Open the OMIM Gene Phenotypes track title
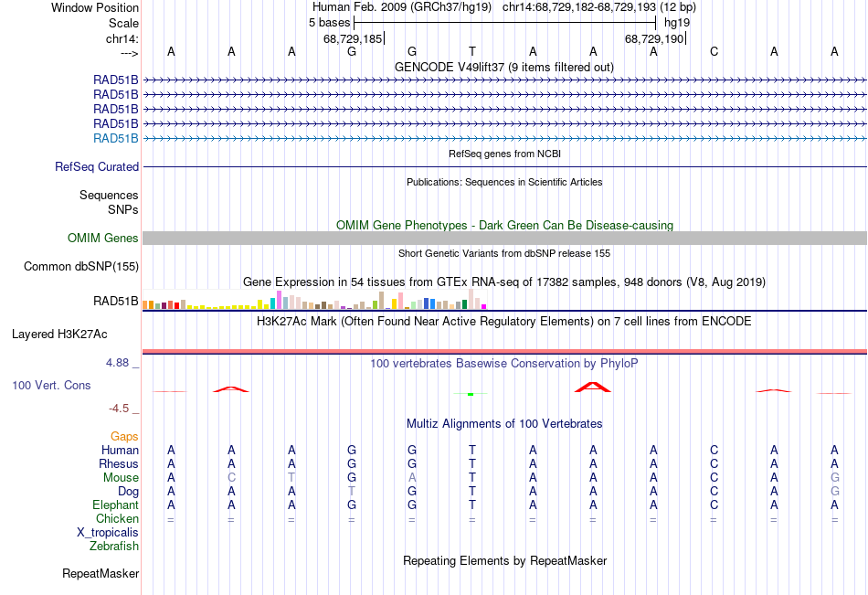 click(x=505, y=225)
